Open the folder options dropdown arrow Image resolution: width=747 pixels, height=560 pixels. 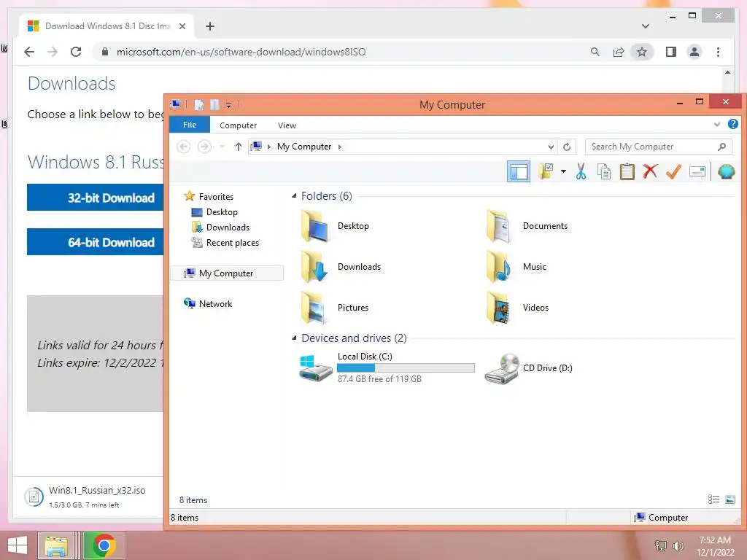(x=563, y=171)
